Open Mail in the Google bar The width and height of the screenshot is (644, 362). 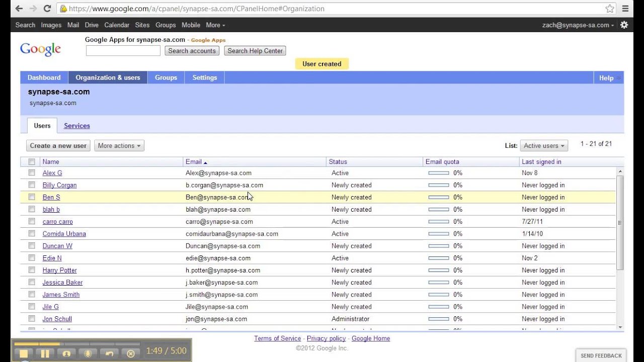click(x=73, y=25)
